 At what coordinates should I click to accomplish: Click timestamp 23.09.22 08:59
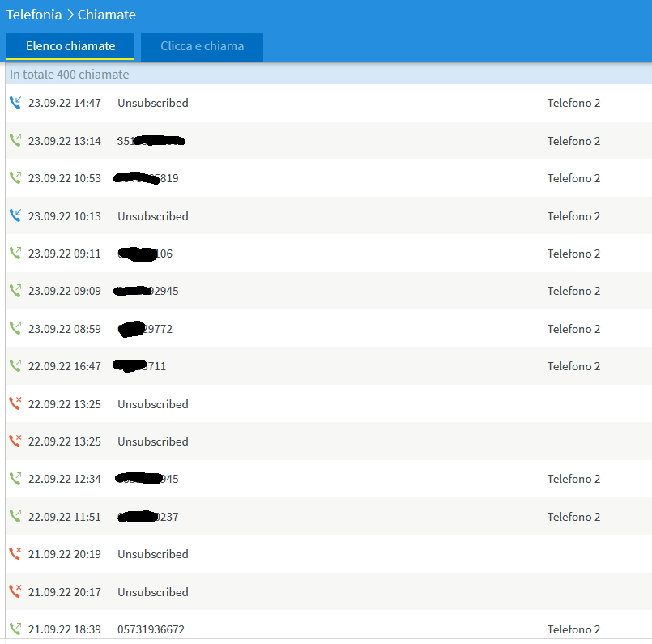tap(65, 329)
